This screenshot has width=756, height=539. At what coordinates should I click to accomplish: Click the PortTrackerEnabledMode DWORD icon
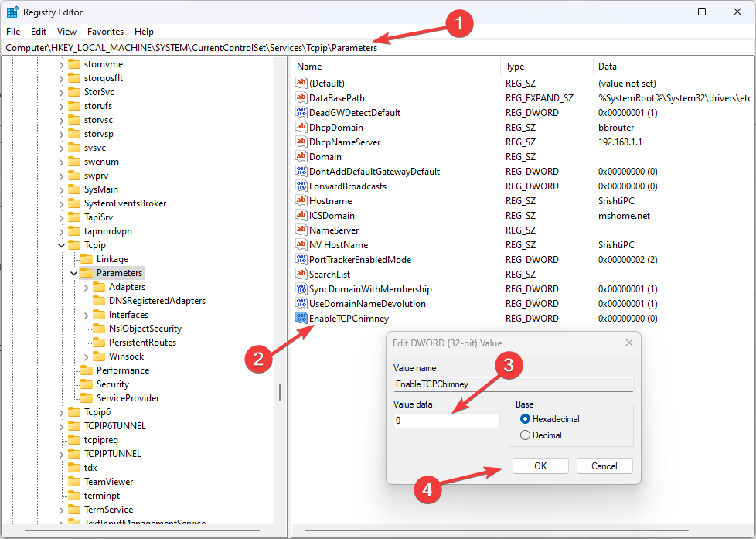click(301, 259)
